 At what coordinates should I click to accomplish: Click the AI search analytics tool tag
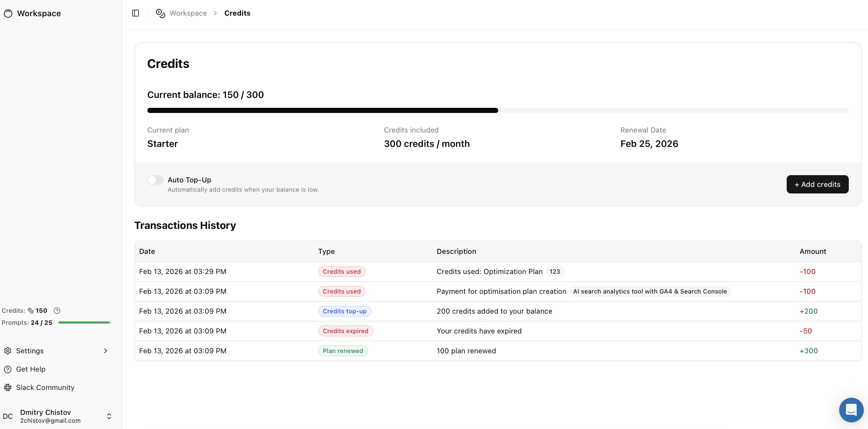click(650, 291)
